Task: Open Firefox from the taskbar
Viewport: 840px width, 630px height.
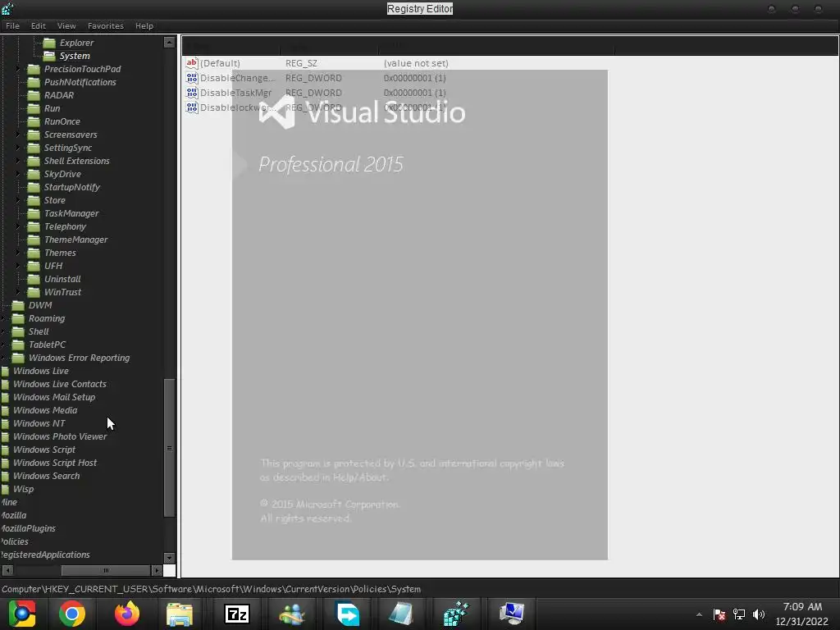Action: point(127,614)
